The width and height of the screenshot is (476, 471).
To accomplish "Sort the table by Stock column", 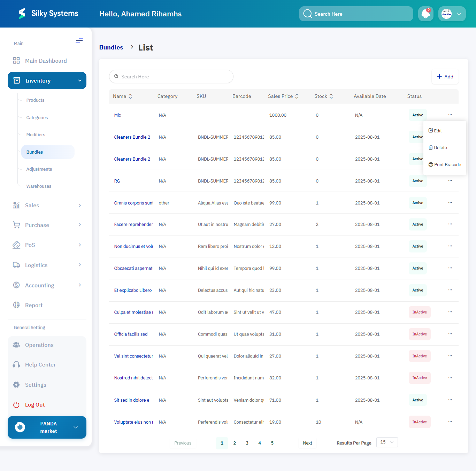I will click(x=331, y=96).
